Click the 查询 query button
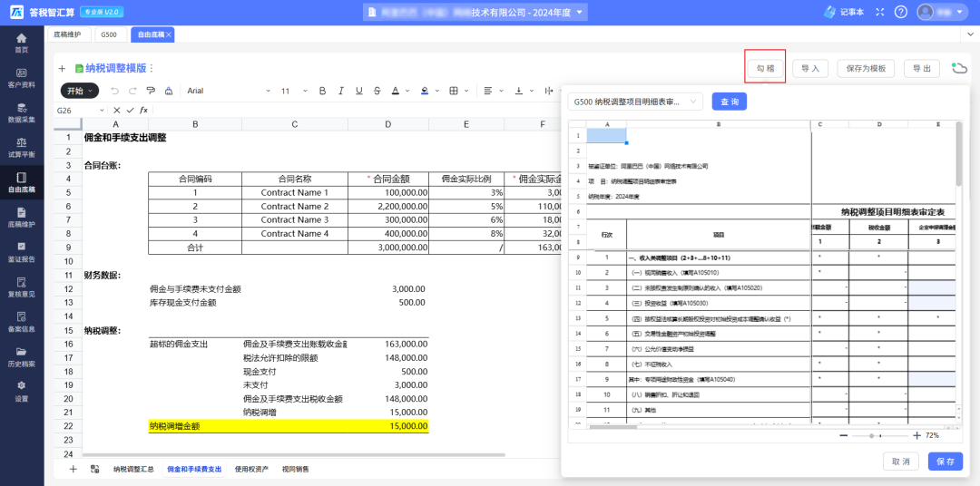 (730, 102)
